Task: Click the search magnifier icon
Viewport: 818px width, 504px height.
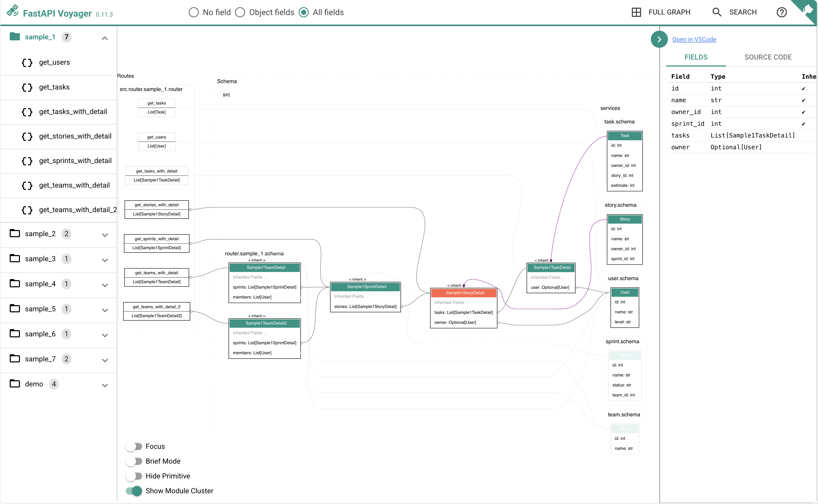Action: point(717,12)
